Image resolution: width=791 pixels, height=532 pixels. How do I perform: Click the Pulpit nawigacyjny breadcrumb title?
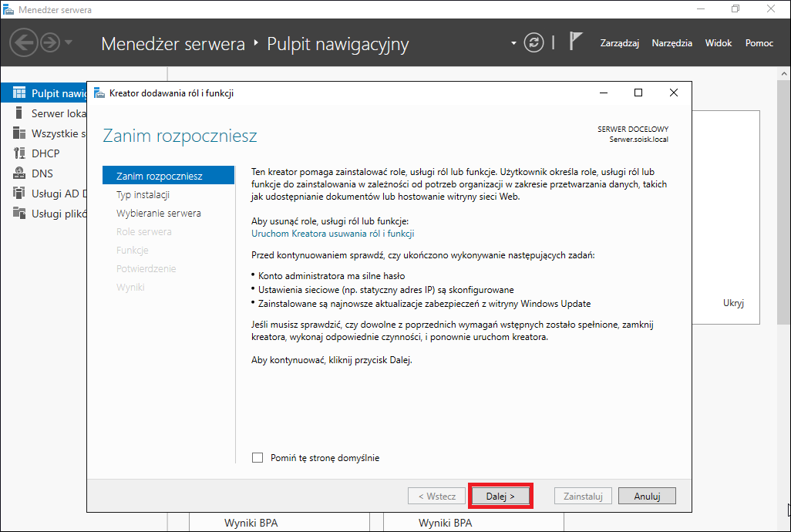tap(338, 44)
